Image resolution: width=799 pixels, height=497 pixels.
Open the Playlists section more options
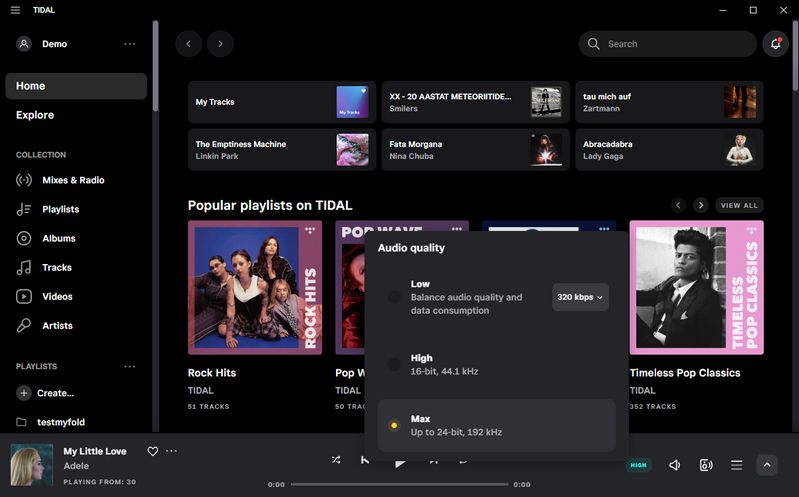(130, 367)
